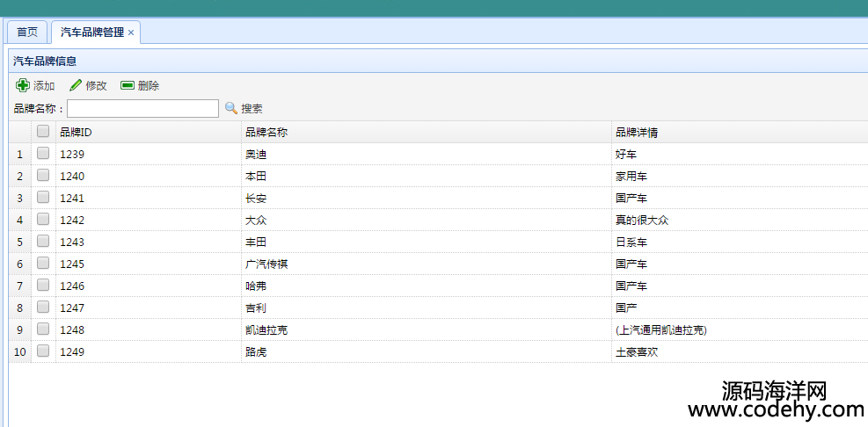The image size is (868, 427).
Task: Select the 汽车品牌管理 tab
Action: tap(92, 33)
